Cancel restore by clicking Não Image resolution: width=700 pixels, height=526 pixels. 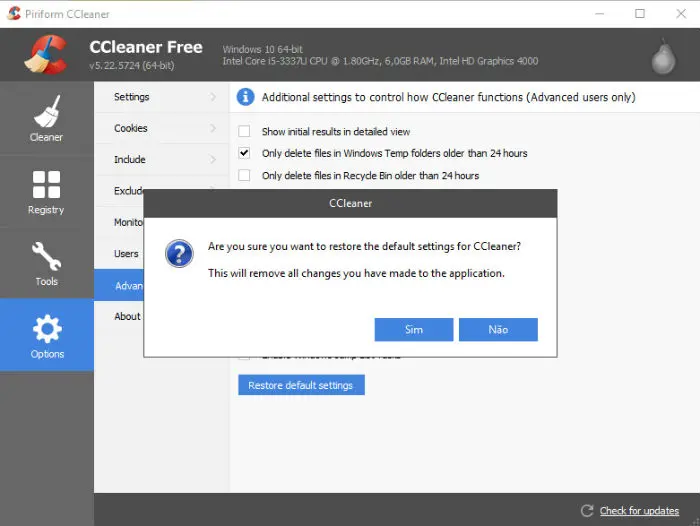point(498,330)
